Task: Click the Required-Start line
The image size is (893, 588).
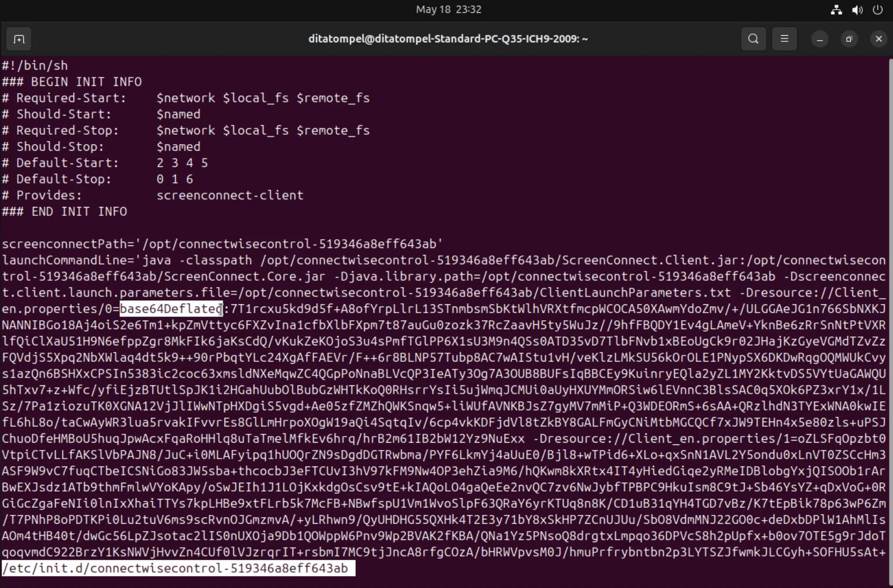Action: pos(186,98)
